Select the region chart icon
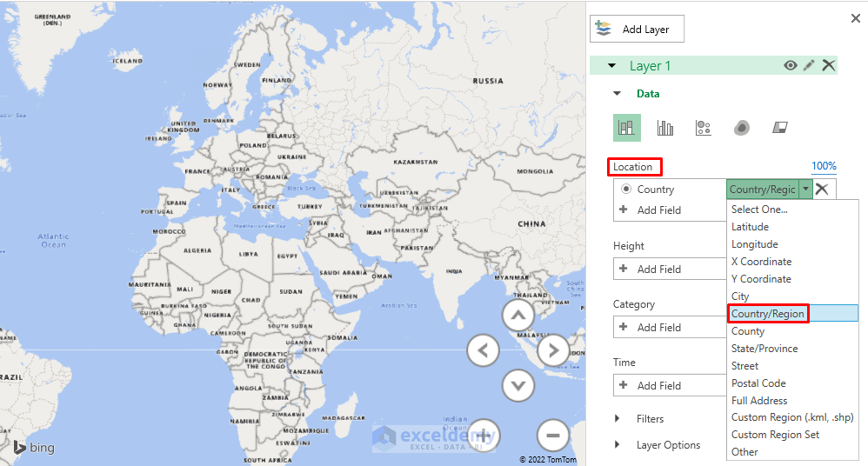The height and width of the screenshot is (466, 868). click(x=780, y=128)
